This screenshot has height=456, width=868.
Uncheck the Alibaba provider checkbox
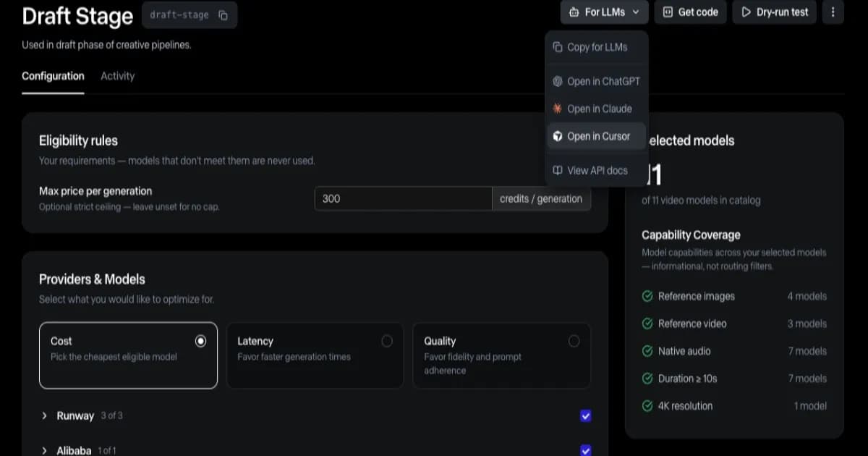586,450
